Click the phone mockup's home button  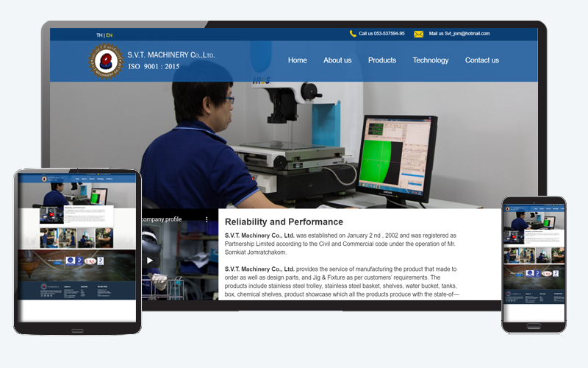(x=534, y=326)
